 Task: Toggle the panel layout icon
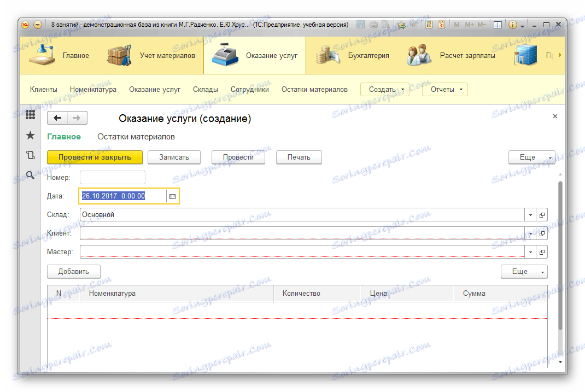point(498,25)
